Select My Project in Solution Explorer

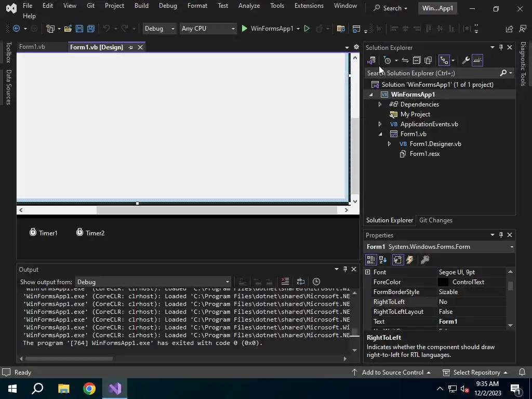coord(415,114)
